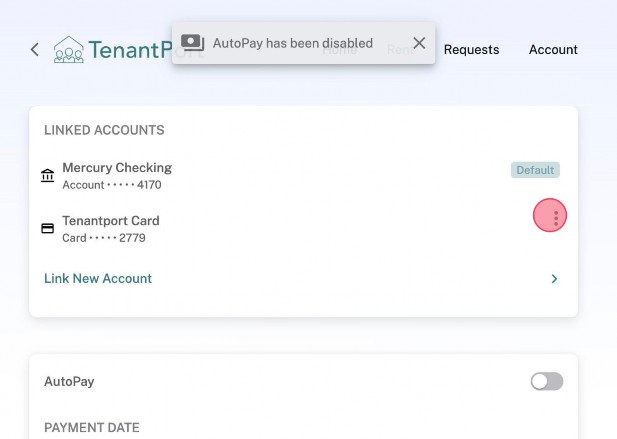Click the Link New Account link

coord(98,278)
